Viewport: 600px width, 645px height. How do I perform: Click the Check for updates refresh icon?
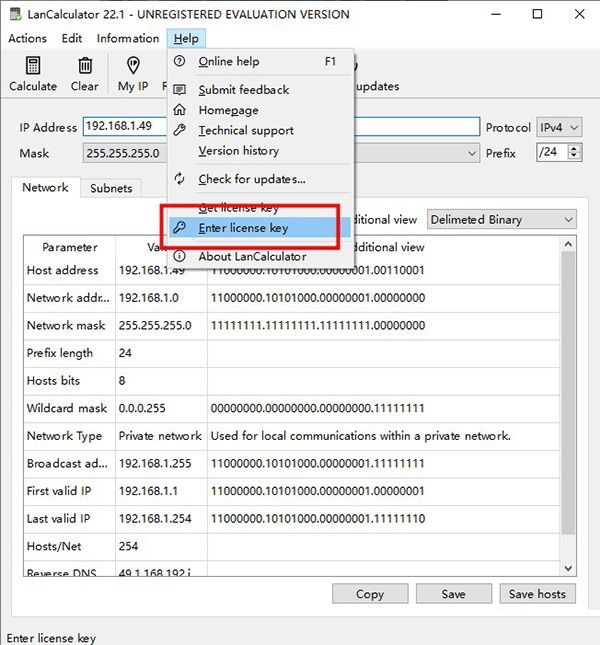coord(179,179)
